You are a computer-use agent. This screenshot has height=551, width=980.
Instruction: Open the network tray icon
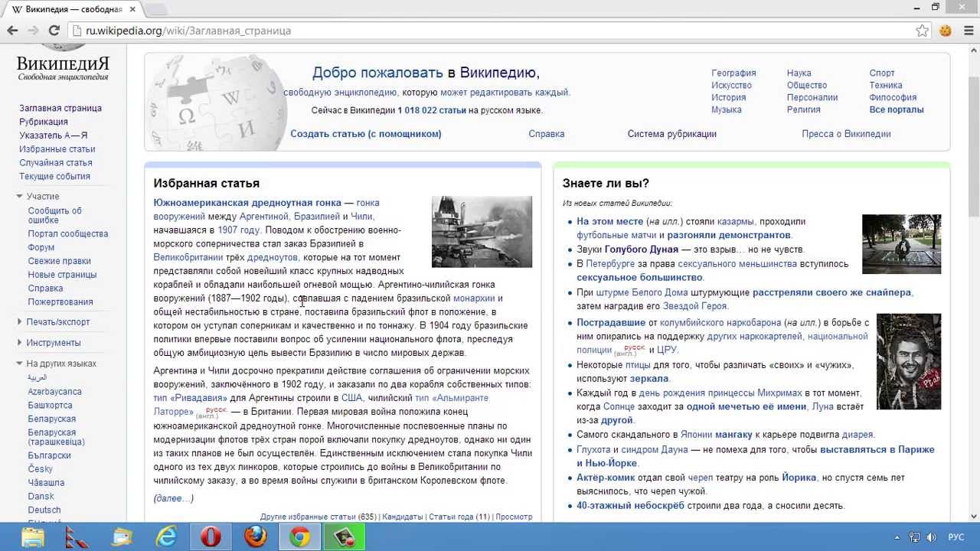coord(914,537)
